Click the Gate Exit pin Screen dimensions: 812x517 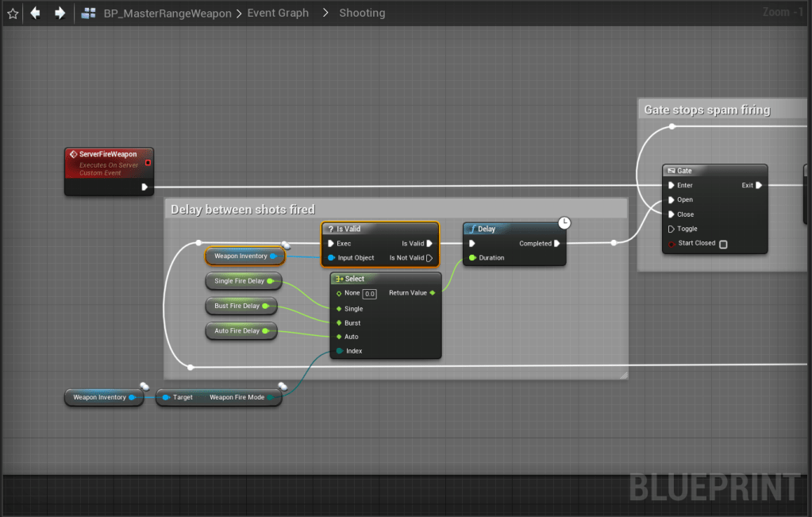(x=759, y=186)
